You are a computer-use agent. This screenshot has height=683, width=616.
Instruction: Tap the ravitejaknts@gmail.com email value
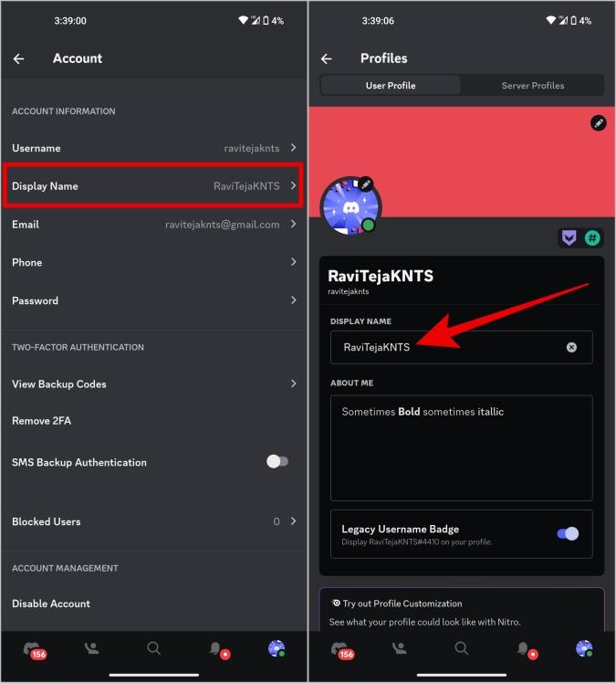click(x=223, y=225)
